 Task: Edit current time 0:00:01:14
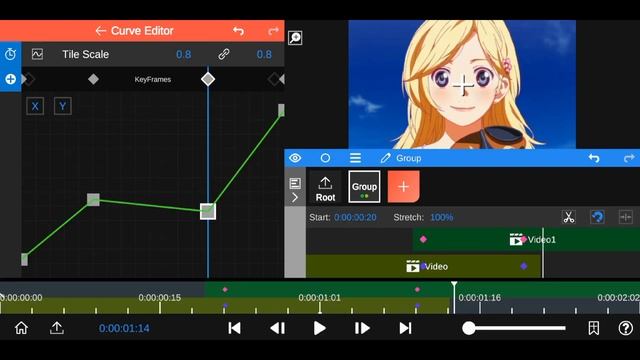(124, 328)
